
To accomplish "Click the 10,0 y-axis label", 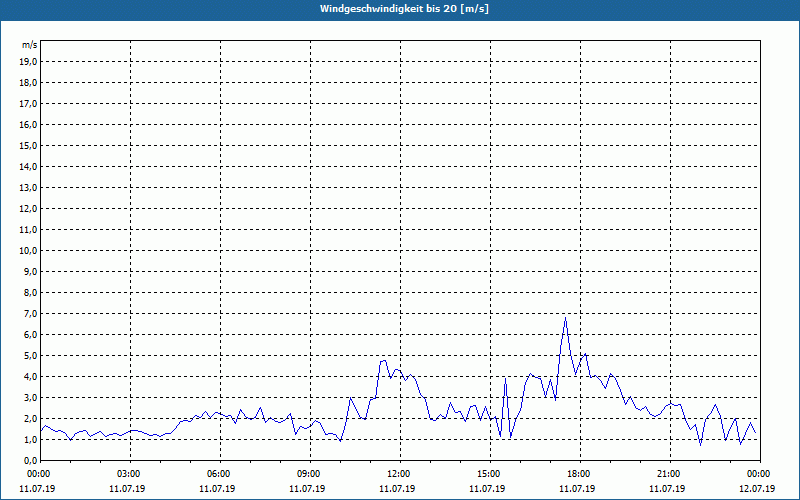I will click(28, 251).
